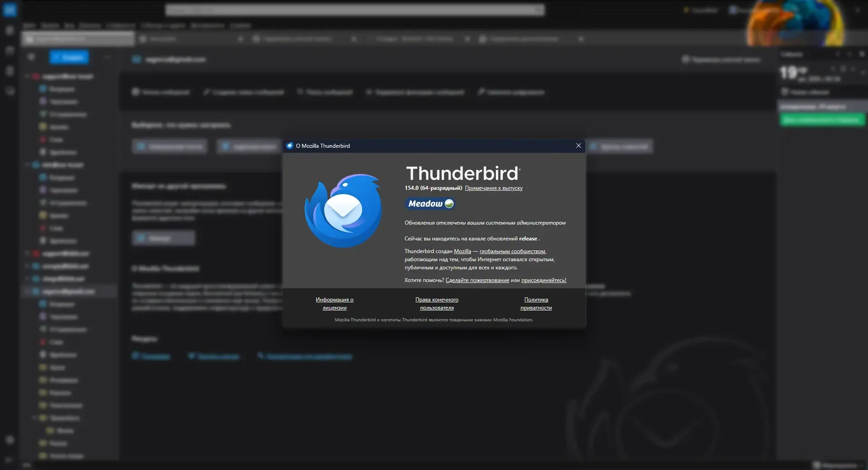Click the Mozilla Foundation trademark notice
This screenshot has height=470, width=868.
[x=434, y=320]
